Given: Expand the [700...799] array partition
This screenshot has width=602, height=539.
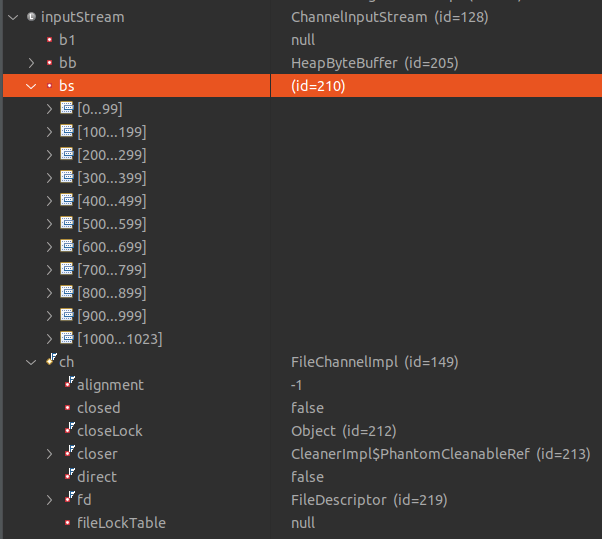Looking at the screenshot, I should tap(49, 270).
